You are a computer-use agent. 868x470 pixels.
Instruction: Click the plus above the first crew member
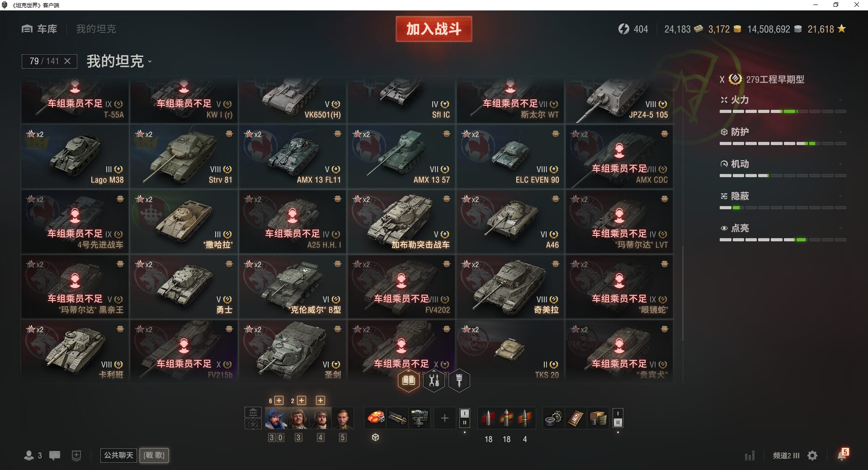point(279,400)
